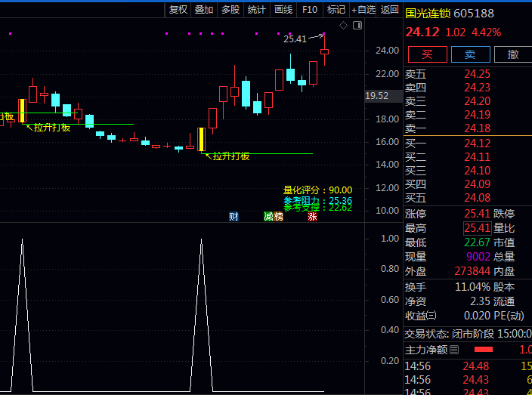Open the 减 reduction marker icon

click(268, 216)
